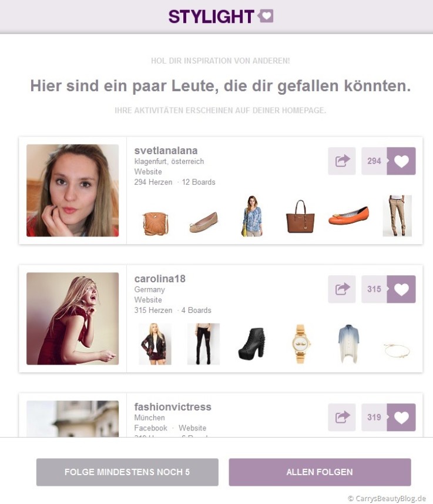Click the Stylight heart logo icon
The width and height of the screenshot is (433, 504).
[x=266, y=16]
